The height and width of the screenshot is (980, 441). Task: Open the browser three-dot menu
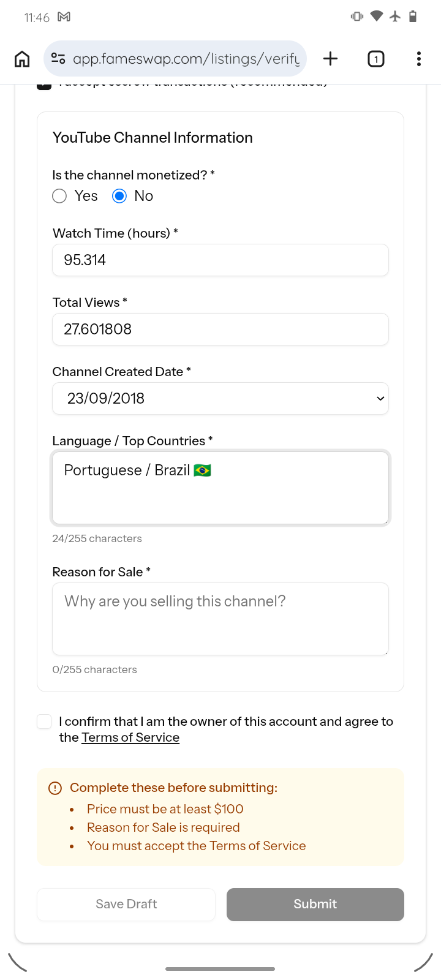click(x=419, y=59)
